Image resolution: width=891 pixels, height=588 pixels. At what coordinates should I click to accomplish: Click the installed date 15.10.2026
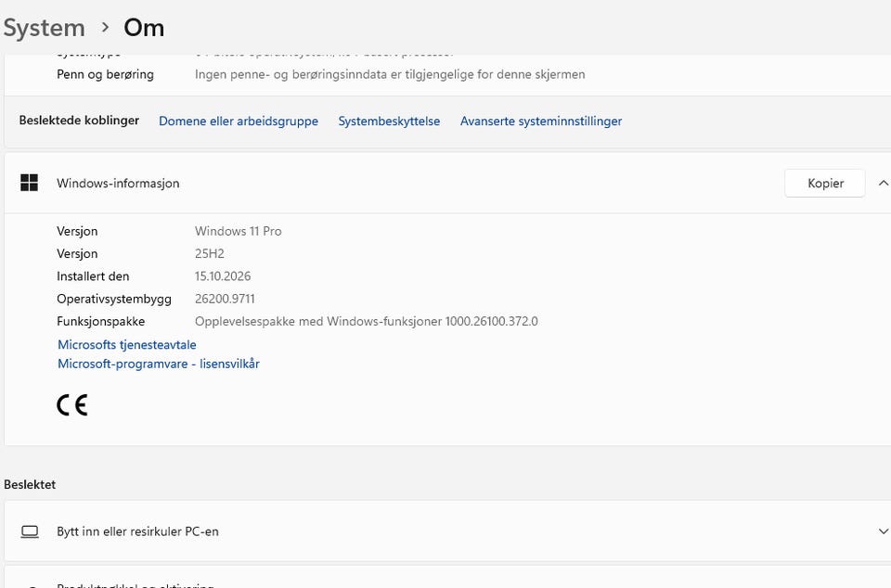pyautogui.click(x=223, y=276)
